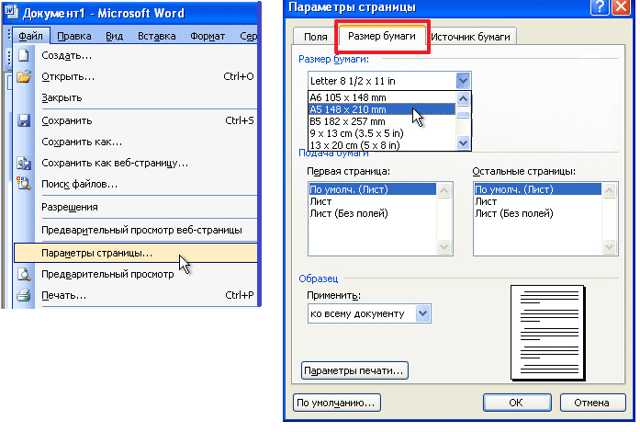Image resolution: width=640 pixels, height=432 pixels.
Task: Select По умолч. (Лист) under Остальные страницы
Action: pos(538,189)
